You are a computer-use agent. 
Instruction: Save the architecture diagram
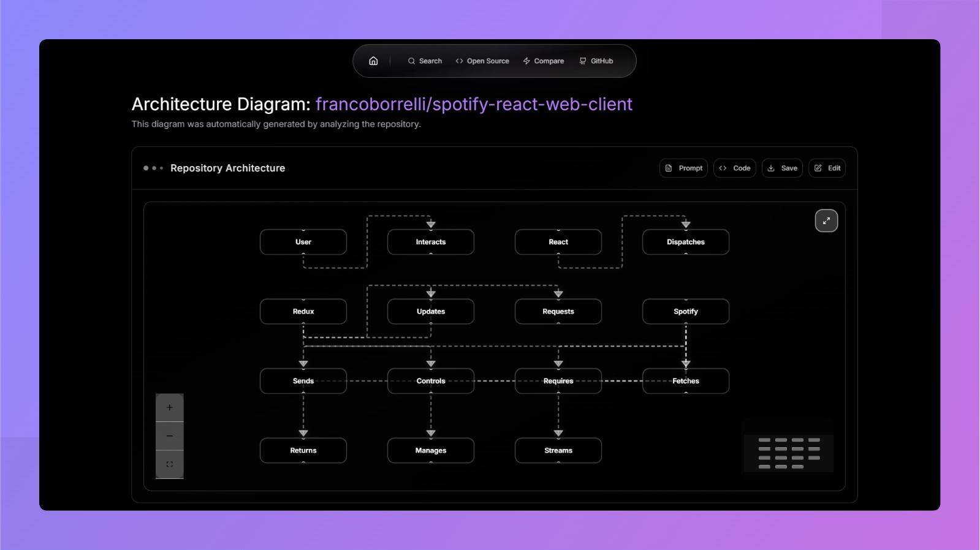tap(782, 168)
